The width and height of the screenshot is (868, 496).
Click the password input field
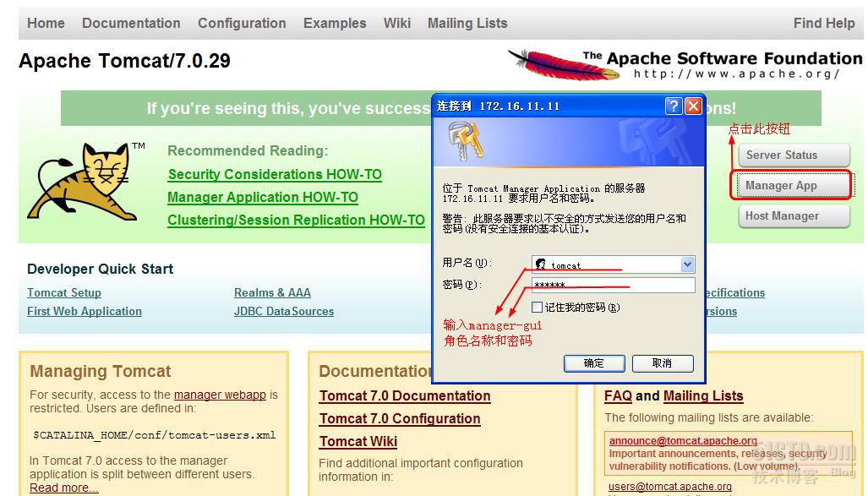tap(613, 285)
